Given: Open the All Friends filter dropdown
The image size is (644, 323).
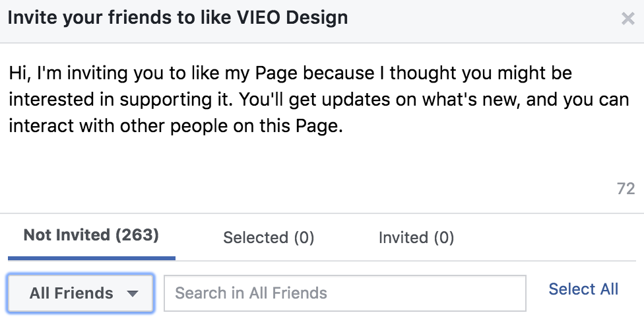Looking at the screenshot, I should coord(80,293).
